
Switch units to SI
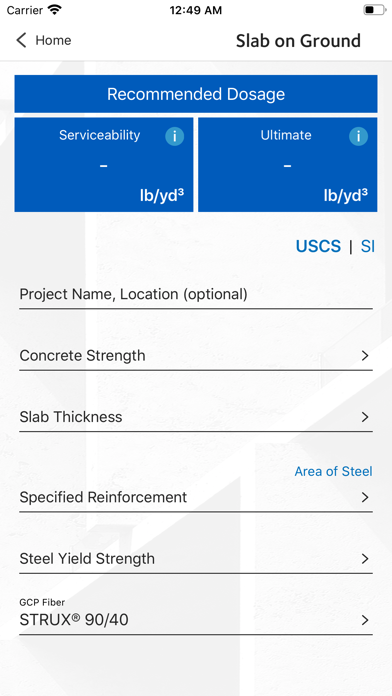(368, 246)
